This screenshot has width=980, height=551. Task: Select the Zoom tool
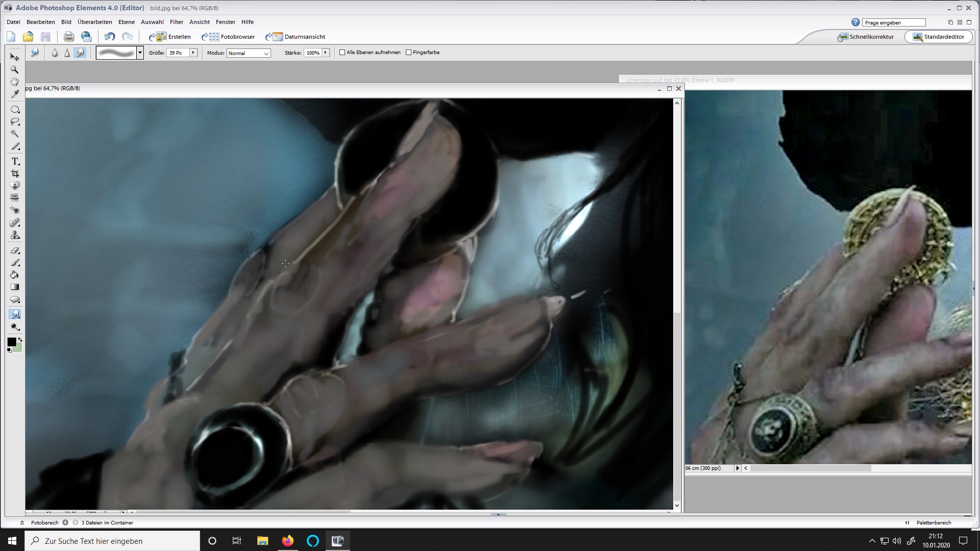point(15,69)
